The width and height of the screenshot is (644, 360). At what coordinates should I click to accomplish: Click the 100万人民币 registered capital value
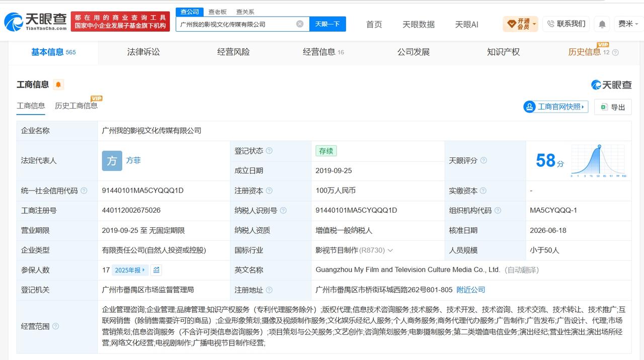point(336,191)
